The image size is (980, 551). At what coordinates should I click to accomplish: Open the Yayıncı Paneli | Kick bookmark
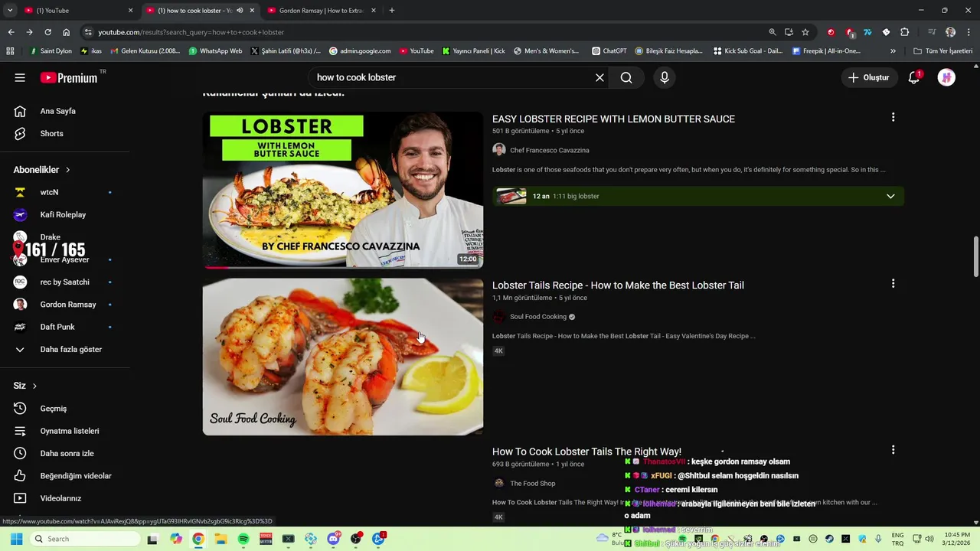pos(473,51)
